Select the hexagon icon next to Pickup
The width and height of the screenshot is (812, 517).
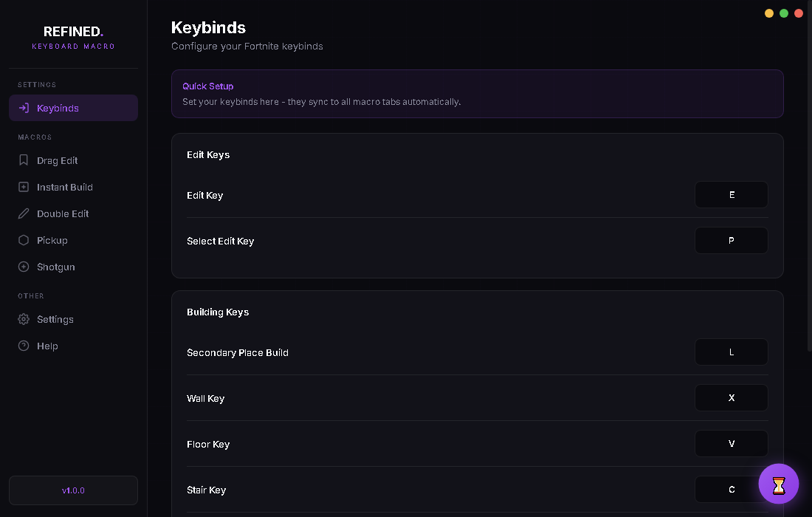(23, 240)
